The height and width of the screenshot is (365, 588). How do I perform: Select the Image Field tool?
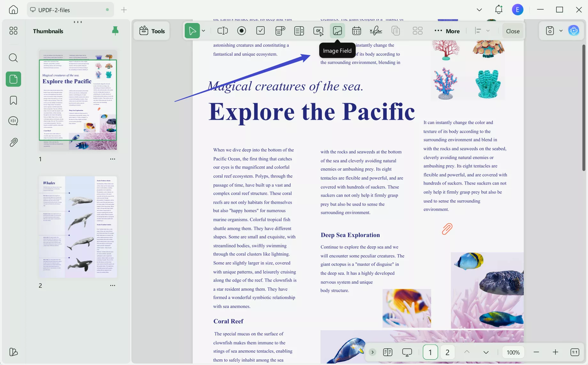[337, 31]
